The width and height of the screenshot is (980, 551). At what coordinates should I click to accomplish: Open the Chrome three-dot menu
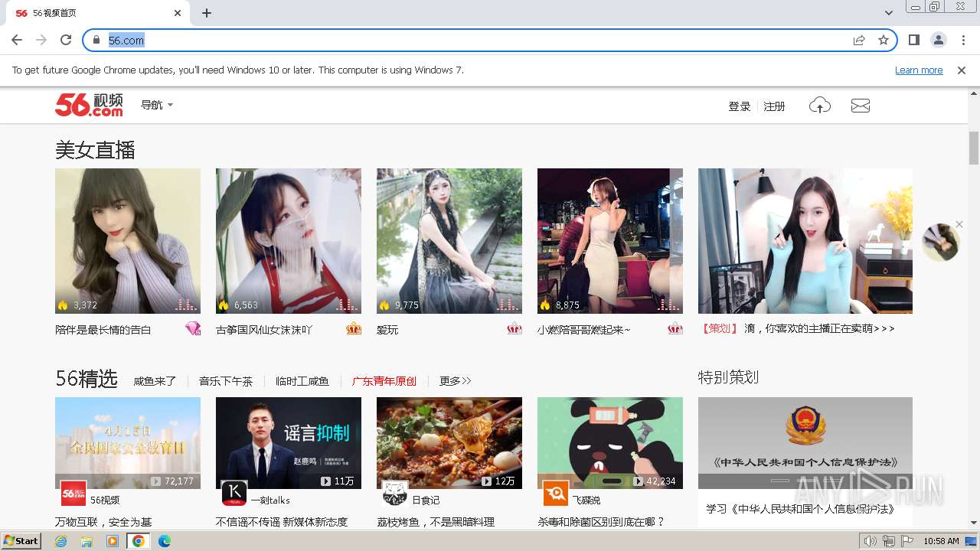tap(962, 40)
